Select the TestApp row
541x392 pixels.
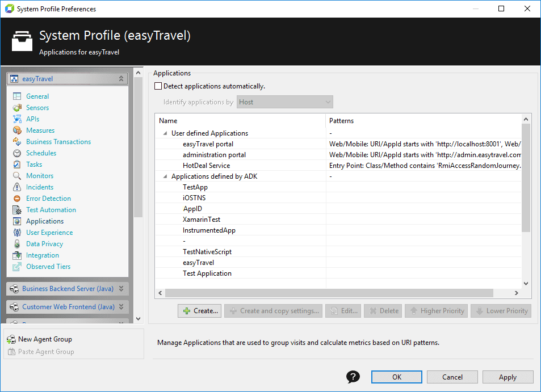point(338,187)
